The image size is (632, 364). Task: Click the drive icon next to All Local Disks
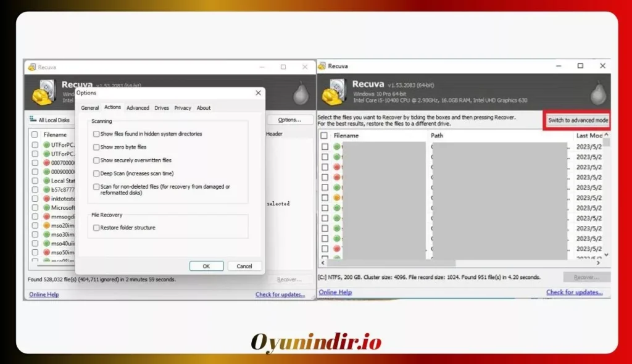[33, 119]
